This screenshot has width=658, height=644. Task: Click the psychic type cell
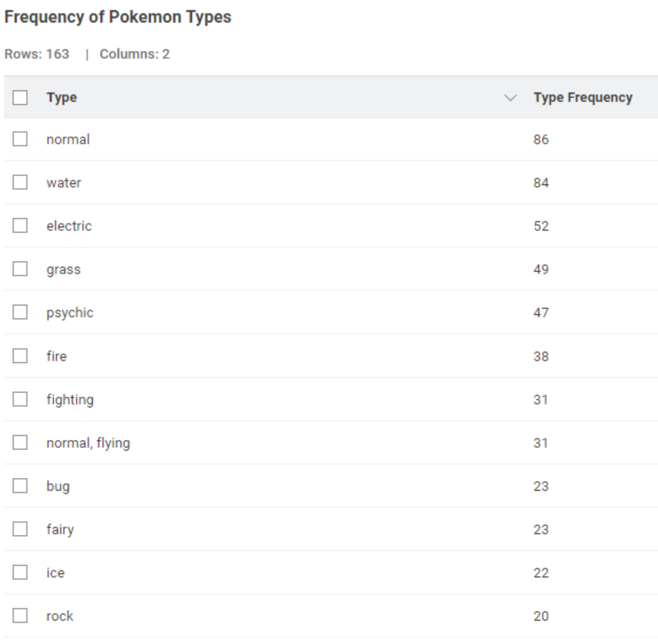click(x=70, y=312)
